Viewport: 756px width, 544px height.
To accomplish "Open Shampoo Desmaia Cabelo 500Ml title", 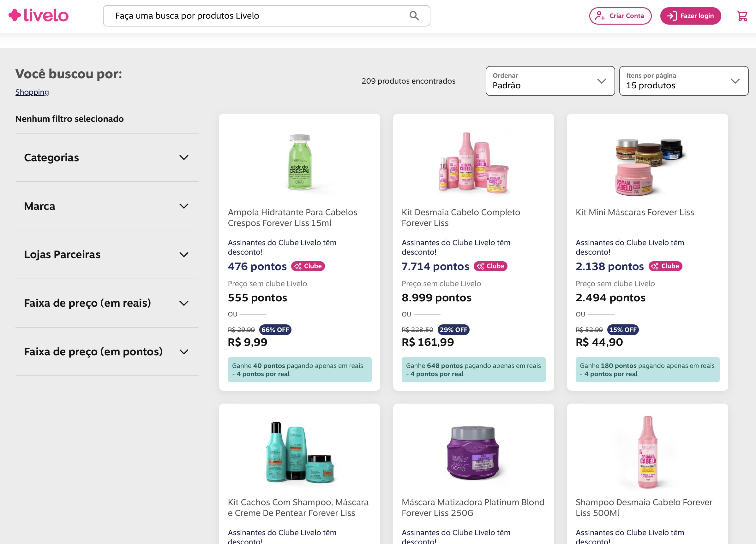I will click(x=644, y=507).
